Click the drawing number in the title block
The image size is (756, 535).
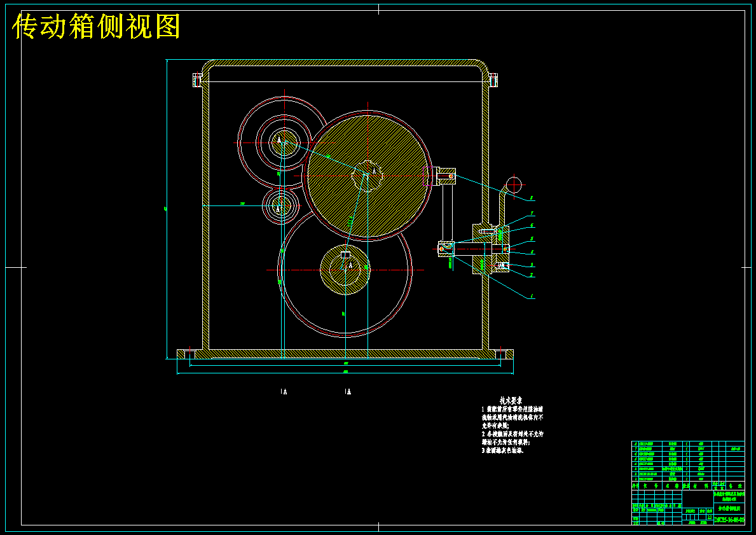[x=729, y=520]
